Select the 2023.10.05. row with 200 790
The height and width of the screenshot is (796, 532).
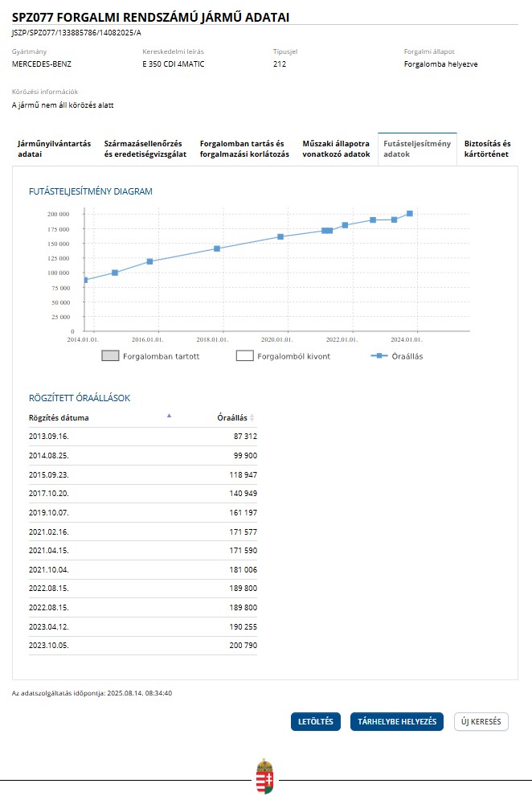pos(142,645)
